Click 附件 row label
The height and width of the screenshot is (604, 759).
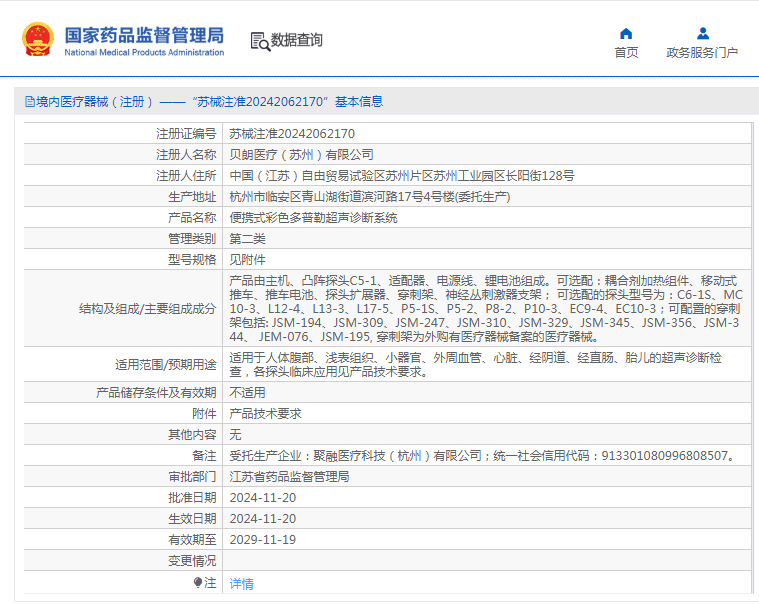[204, 413]
